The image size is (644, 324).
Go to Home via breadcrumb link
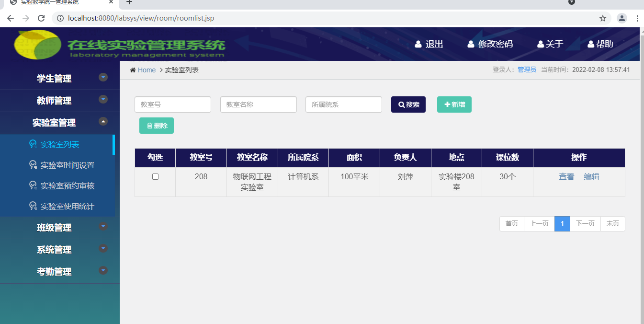coord(147,70)
